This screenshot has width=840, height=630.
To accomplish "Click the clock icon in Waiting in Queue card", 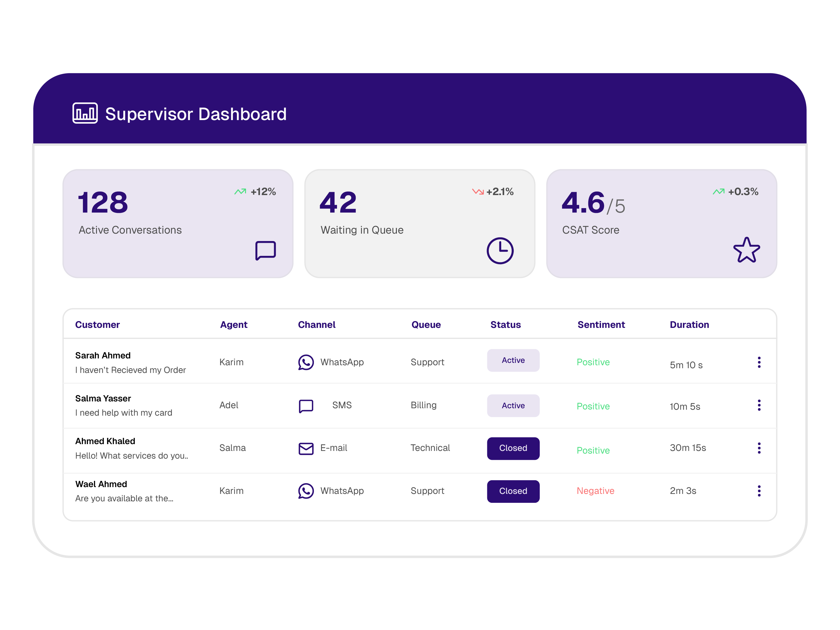I will click(x=500, y=251).
